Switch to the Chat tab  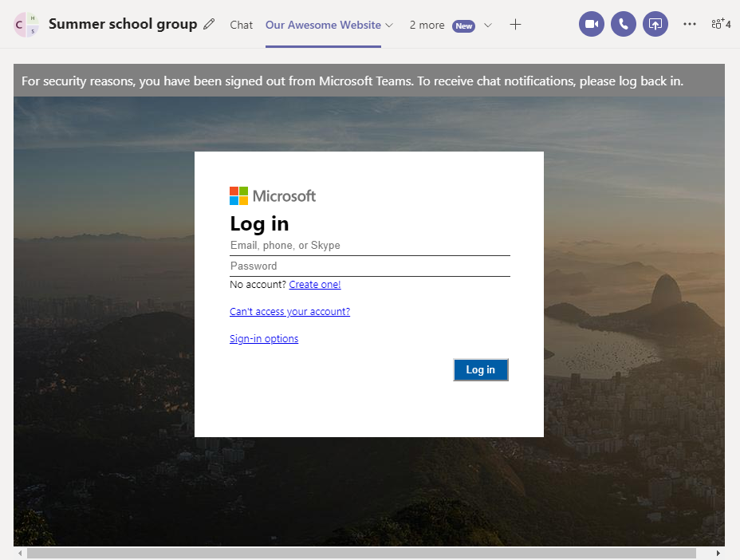pyautogui.click(x=241, y=25)
